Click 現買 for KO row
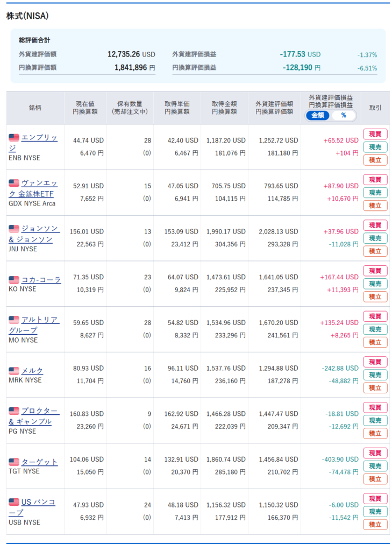Image resolution: width=392 pixels, height=551 pixels. pos(375,271)
